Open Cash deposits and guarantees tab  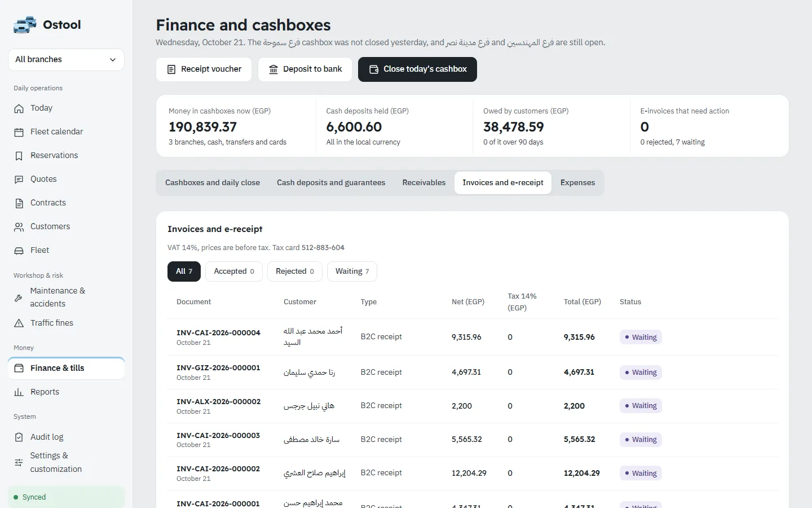[x=331, y=183]
